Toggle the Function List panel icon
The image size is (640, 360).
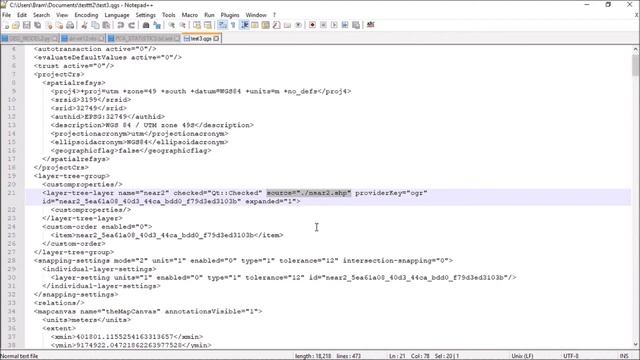pos(276,25)
